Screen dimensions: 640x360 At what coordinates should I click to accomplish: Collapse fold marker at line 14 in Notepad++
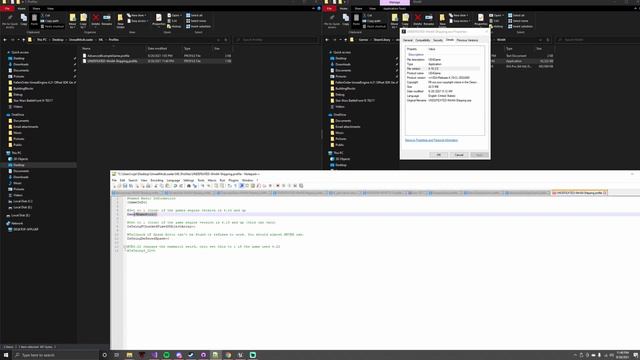pos(124,247)
